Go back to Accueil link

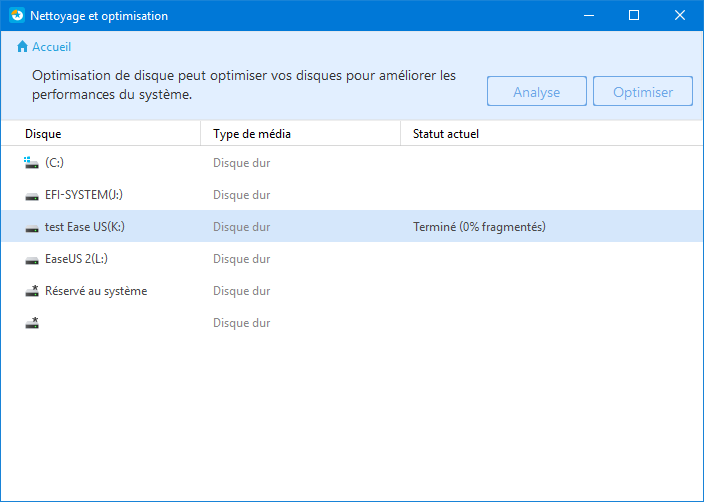51,47
